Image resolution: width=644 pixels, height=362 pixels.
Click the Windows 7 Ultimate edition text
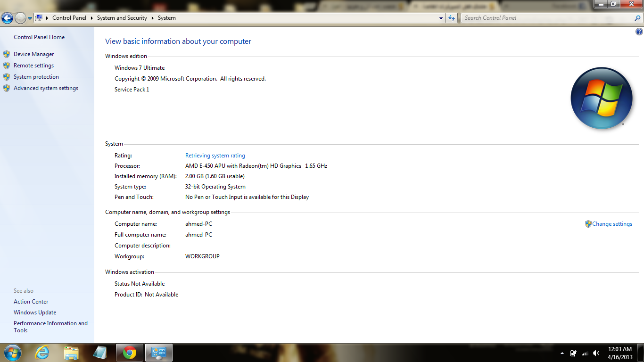[140, 68]
